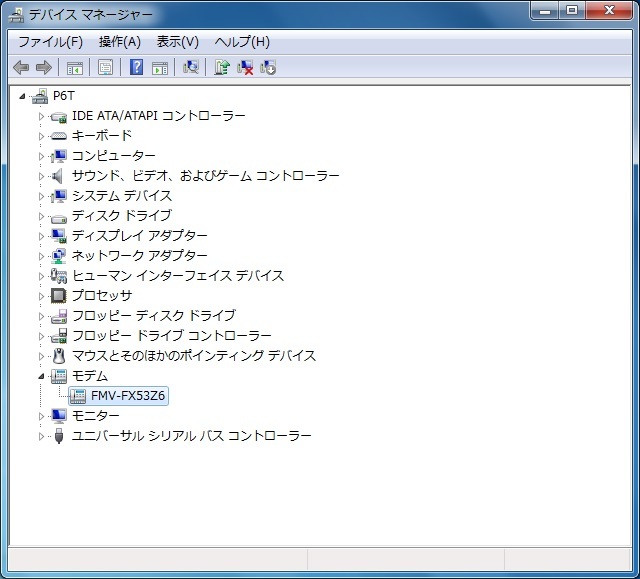The width and height of the screenshot is (640, 579).
Task: Click the プロセッサ chip icon
Action: [x=59, y=295]
